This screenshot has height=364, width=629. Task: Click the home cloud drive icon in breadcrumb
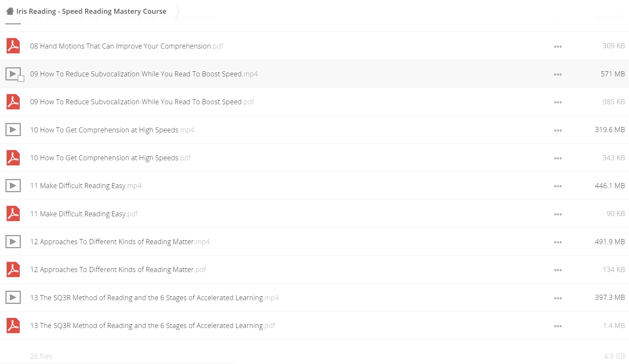tap(10, 11)
